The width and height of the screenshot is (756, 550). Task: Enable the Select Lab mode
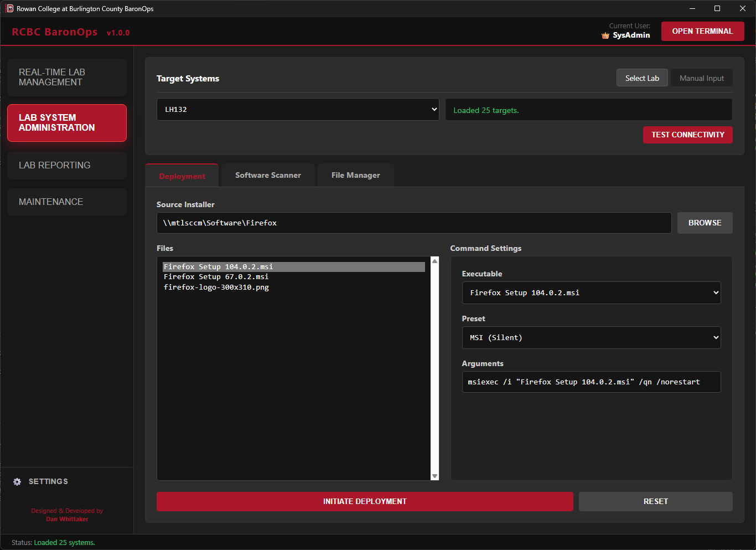click(x=642, y=78)
